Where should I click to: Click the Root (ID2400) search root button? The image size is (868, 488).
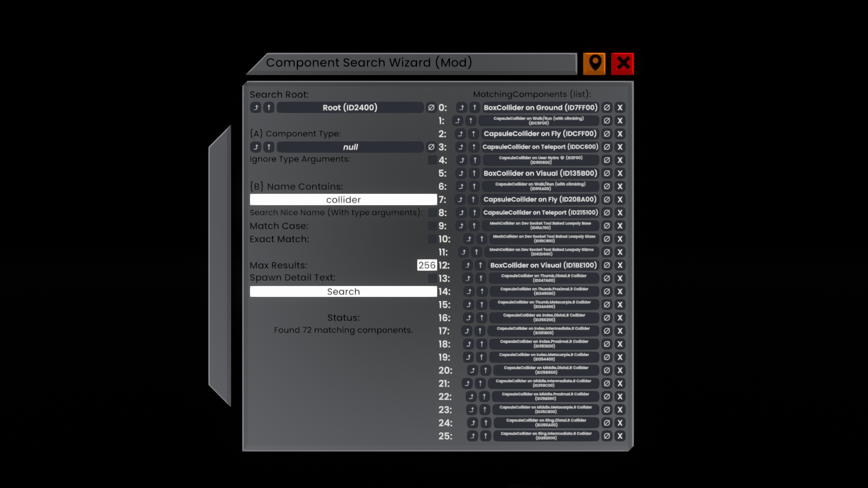coord(350,108)
